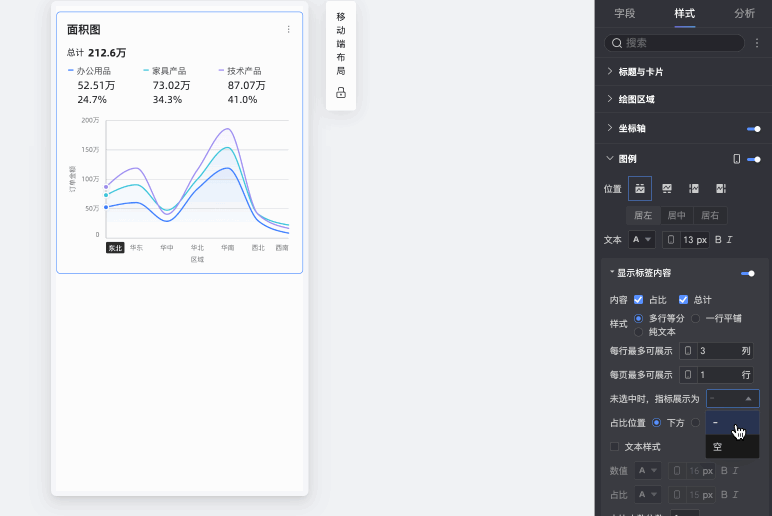Select the first legend position icon

pyautogui.click(x=640, y=189)
